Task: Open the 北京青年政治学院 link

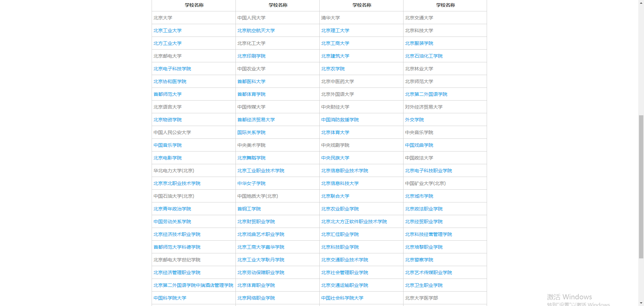Action: 172,209
